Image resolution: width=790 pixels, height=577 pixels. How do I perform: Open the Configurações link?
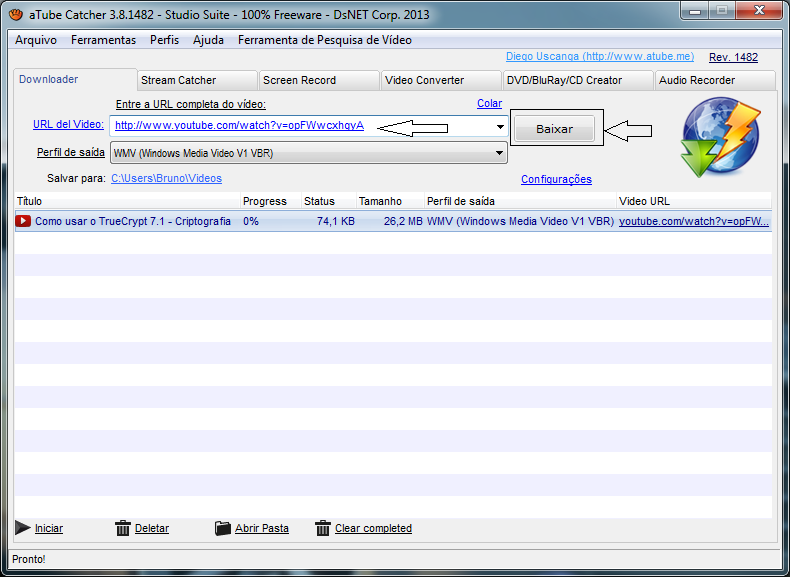[x=556, y=180]
